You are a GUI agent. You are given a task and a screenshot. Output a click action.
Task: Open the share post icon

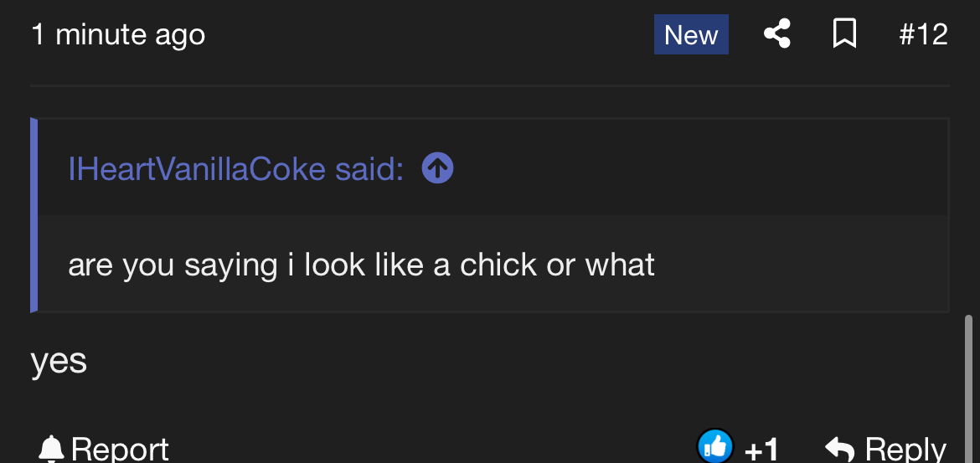[x=777, y=33]
